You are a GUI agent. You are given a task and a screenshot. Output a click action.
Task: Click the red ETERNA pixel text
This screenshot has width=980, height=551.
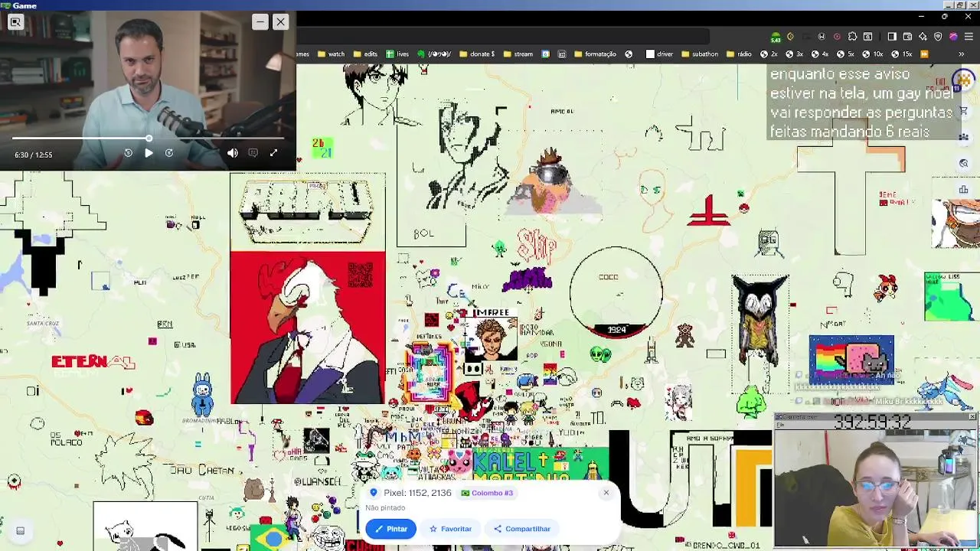93,361
